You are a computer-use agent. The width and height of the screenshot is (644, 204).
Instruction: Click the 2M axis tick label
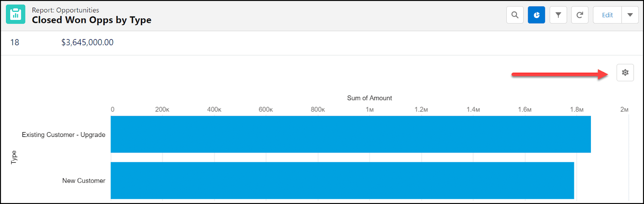click(x=624, y=110)
